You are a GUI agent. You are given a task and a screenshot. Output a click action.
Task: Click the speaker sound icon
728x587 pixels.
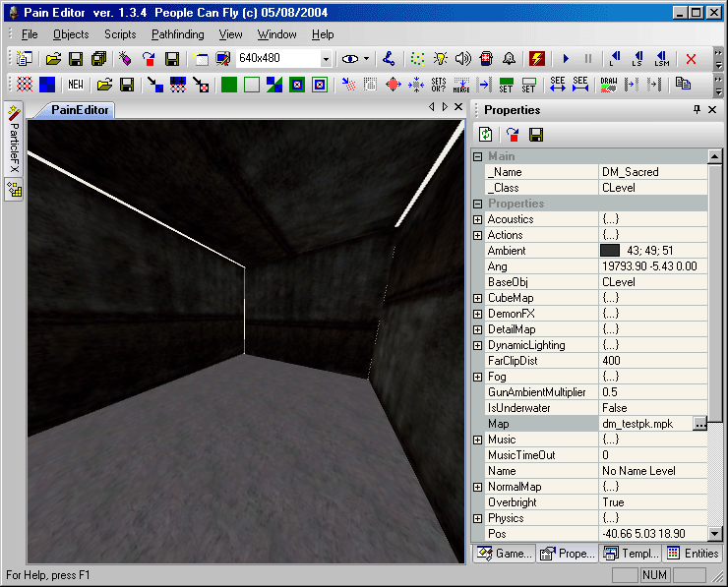tap(463, 59)
